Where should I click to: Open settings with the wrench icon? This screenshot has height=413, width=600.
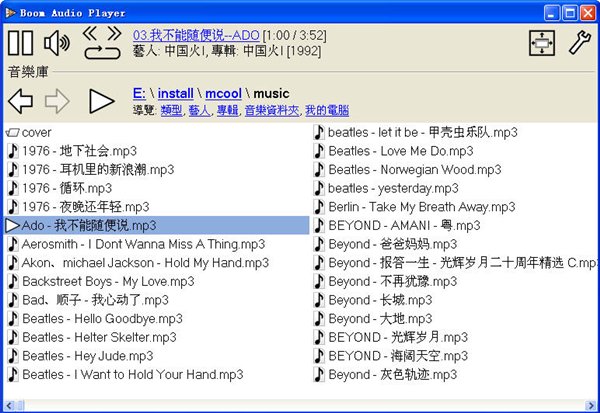tap(579, 42)
